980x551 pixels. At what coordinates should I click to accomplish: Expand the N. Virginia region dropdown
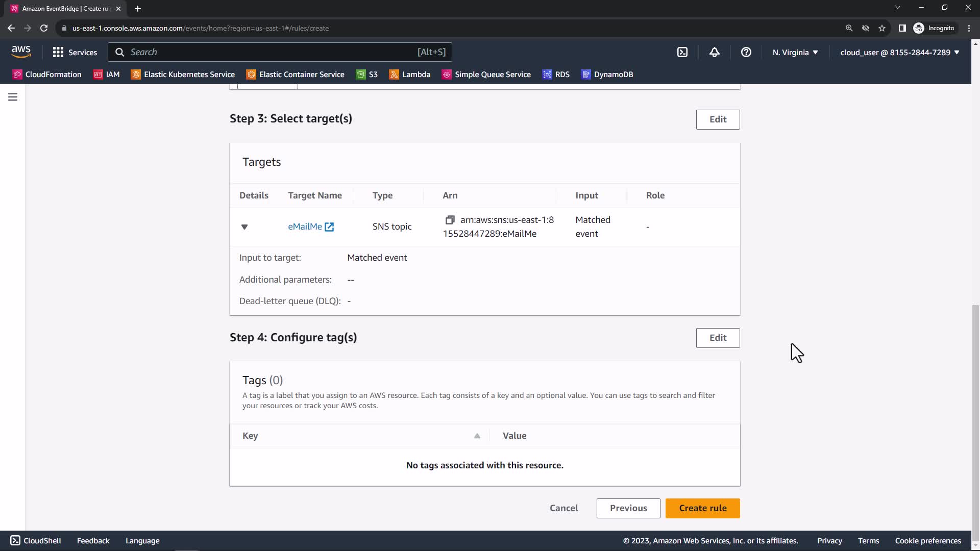tap(795, 53)
